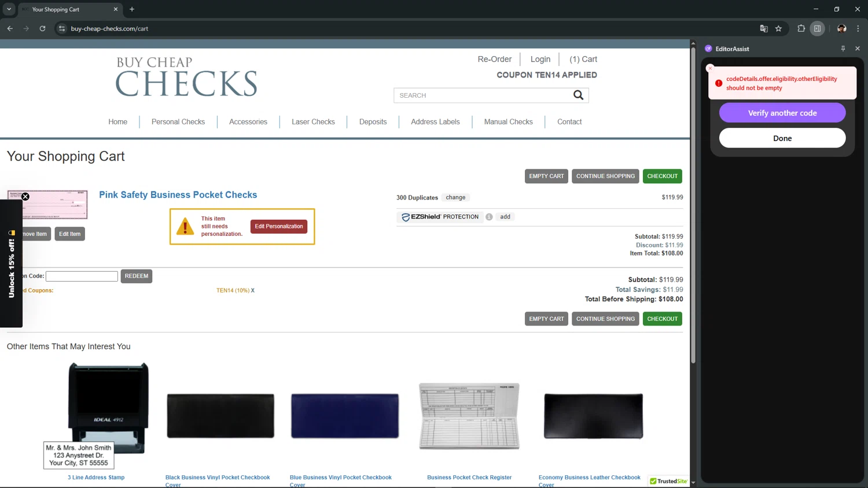The height and width of the screenshot is (488, 868).
Task: Click the REDEEM coupon button
Action: [x=137, y=276]
